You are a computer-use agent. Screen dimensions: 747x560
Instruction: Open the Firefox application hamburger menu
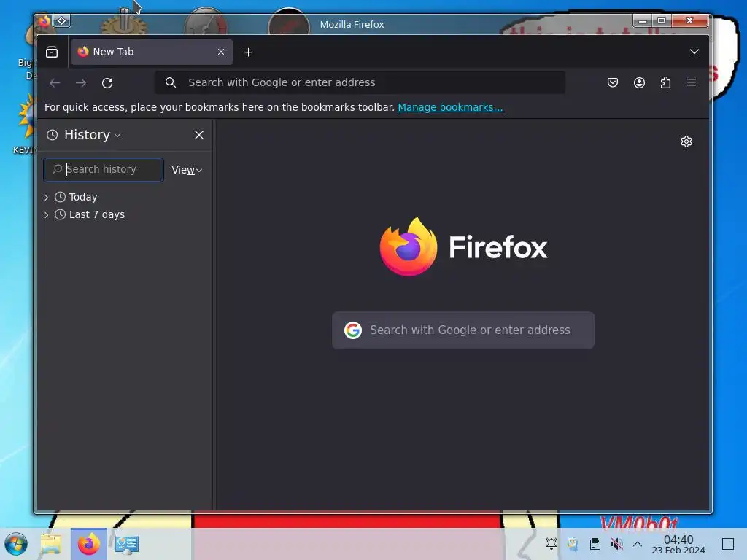point(692,82)
